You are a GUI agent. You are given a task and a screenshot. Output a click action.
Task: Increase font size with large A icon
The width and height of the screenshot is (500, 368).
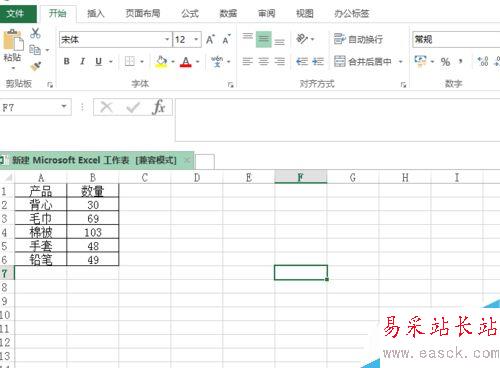coord(210,39)
